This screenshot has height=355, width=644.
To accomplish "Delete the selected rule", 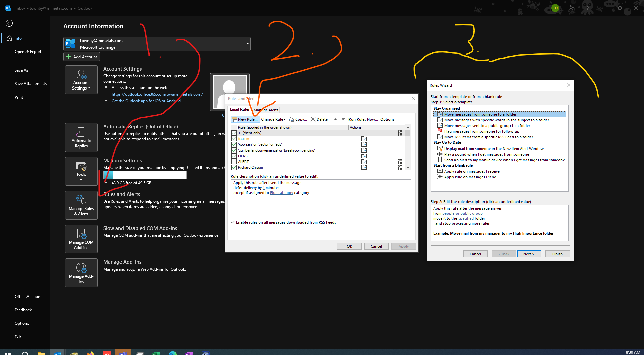I will tap(319, 119).
